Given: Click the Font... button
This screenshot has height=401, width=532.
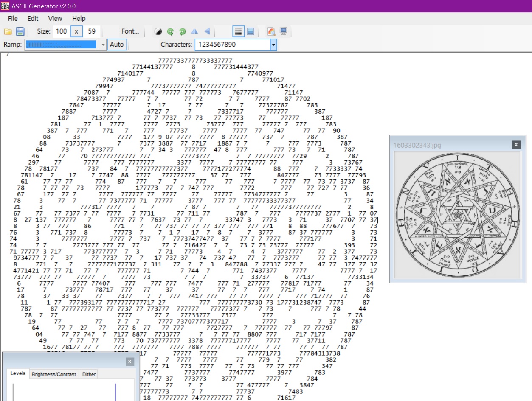Looking at the screenshot, I should point(130,31).
